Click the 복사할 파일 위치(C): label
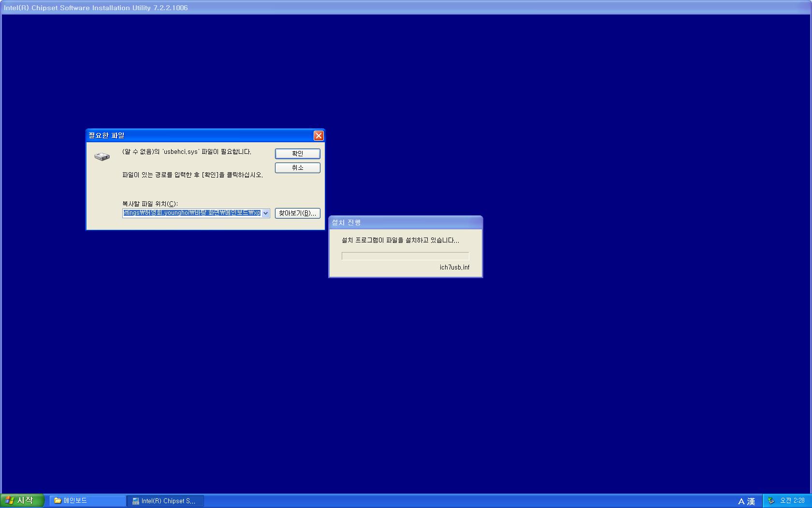The height and width of the screenshot is (508, 812). (150, 204)
